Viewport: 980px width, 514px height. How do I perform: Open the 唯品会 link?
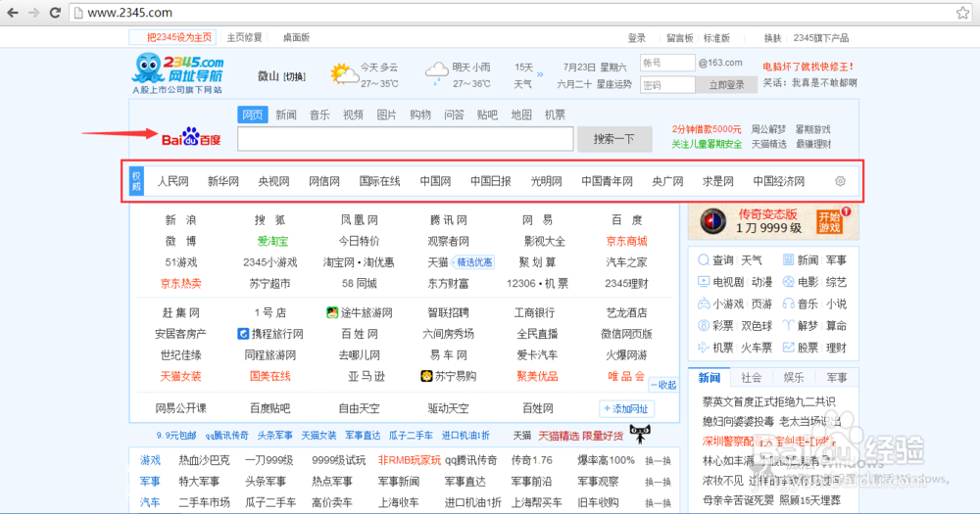(x=626, y=376)
